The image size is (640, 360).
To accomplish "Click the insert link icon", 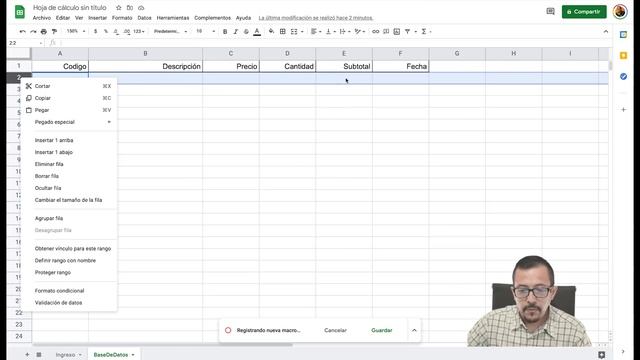I will point(376,31).
